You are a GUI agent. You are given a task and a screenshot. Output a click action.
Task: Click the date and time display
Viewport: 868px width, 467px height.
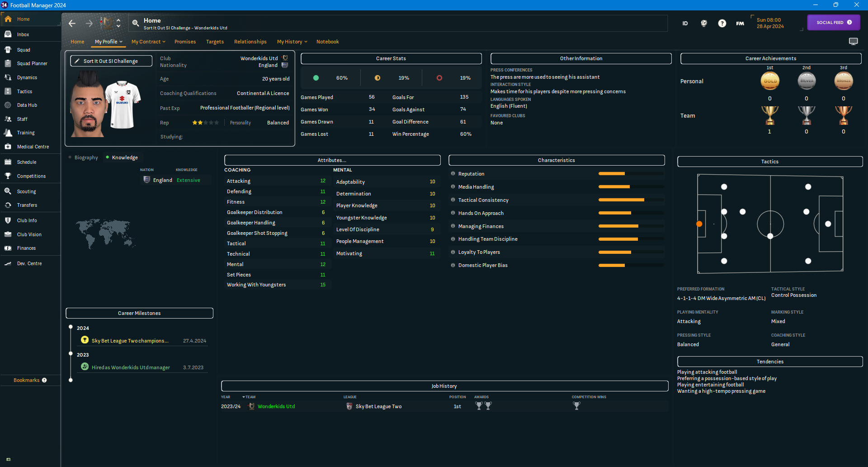[770, 23]
